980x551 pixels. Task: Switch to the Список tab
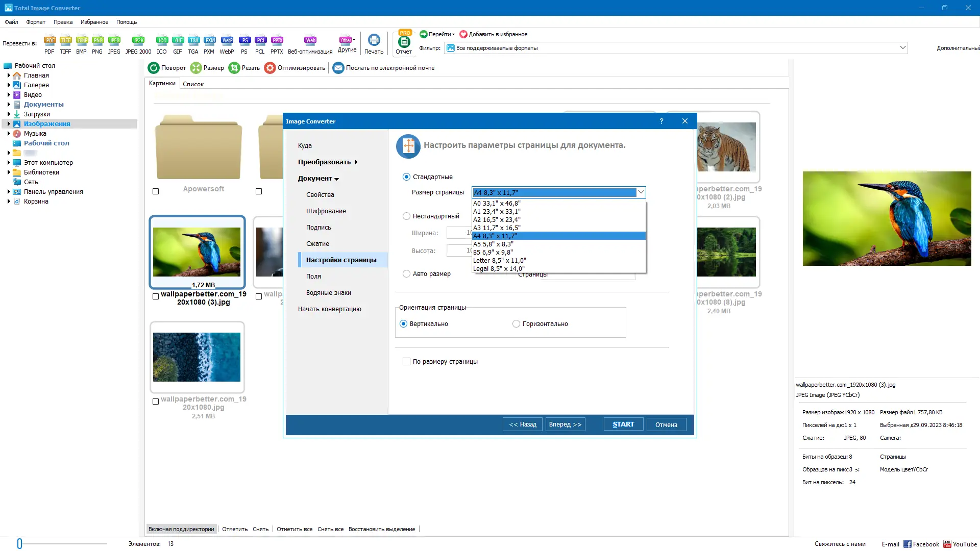pyautogui.click(x=193, y=84)
